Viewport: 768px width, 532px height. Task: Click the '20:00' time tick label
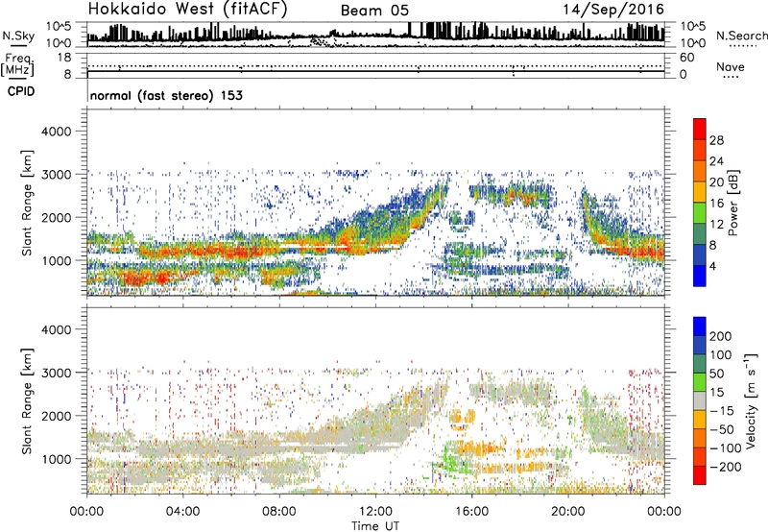coord(567,512)
